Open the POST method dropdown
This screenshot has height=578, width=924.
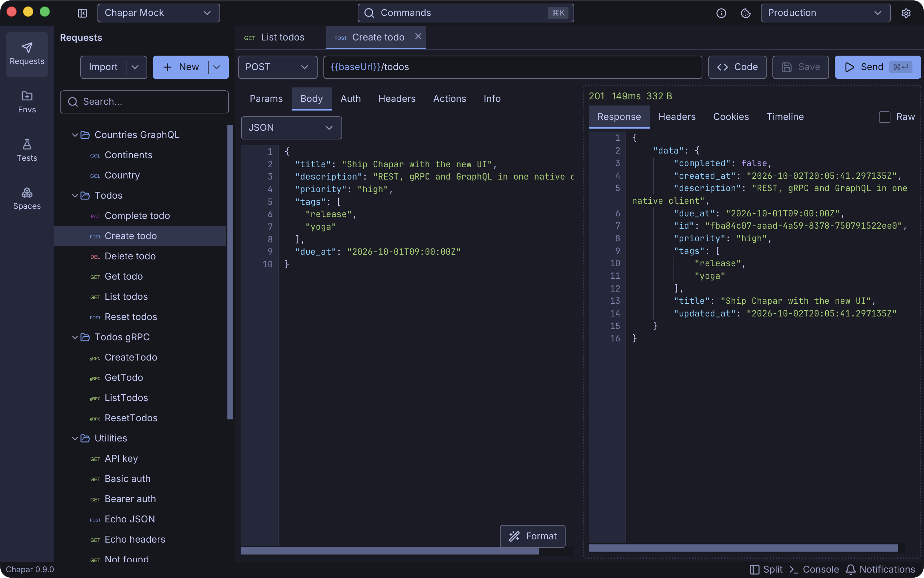point(278,67)
